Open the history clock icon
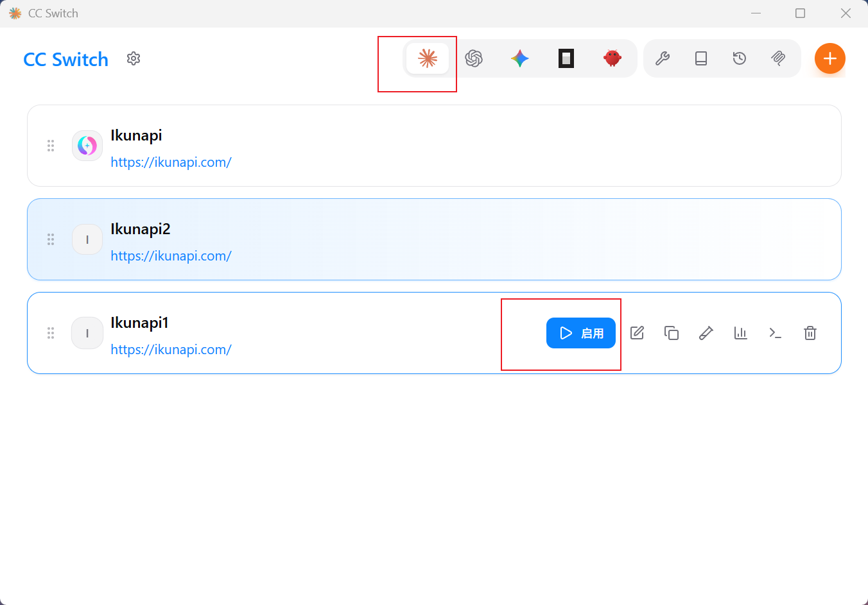Screen dimensions: 868x605 740,58
